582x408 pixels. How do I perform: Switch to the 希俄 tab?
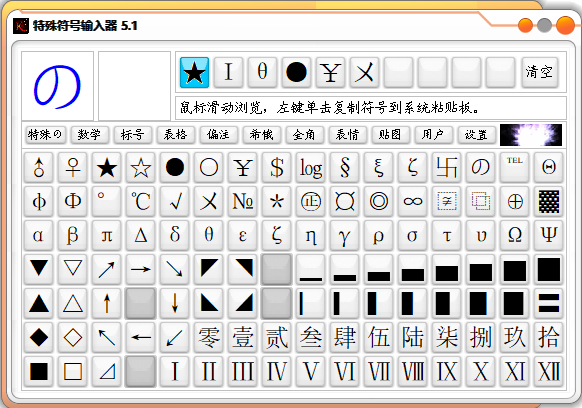[261, 135]
